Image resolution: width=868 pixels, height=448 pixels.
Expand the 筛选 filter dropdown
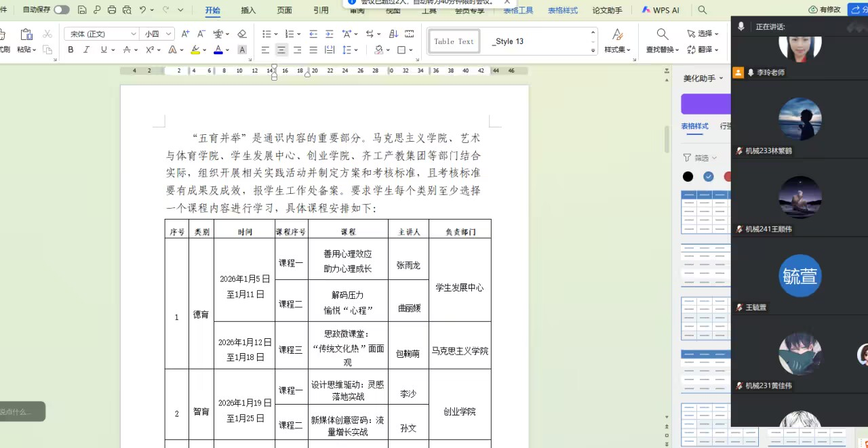701,158
